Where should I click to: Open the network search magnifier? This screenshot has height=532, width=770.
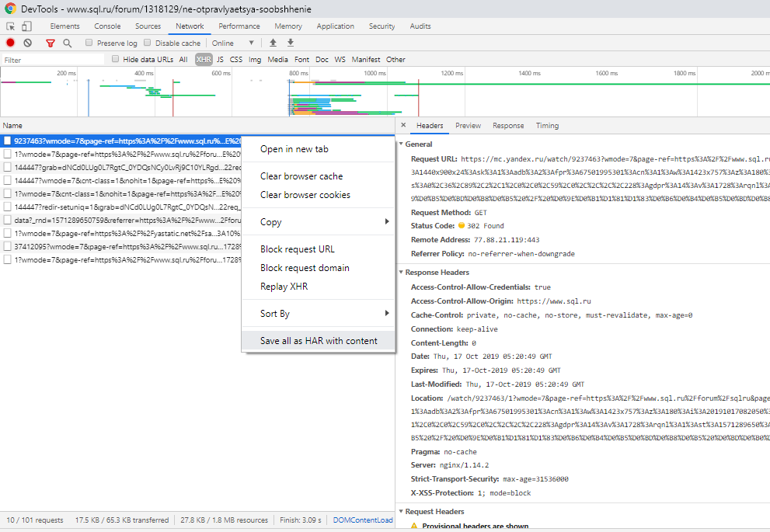coord(68,43)
